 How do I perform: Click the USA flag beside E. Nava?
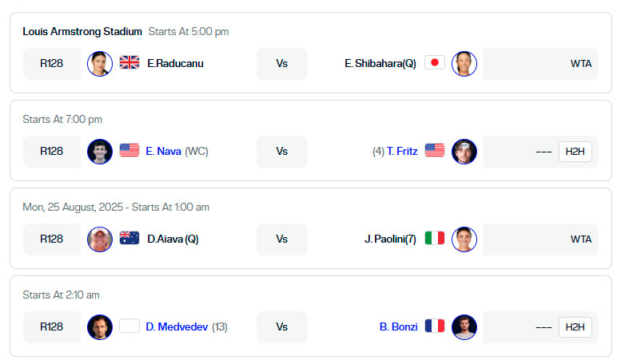[x=129, y=150]
